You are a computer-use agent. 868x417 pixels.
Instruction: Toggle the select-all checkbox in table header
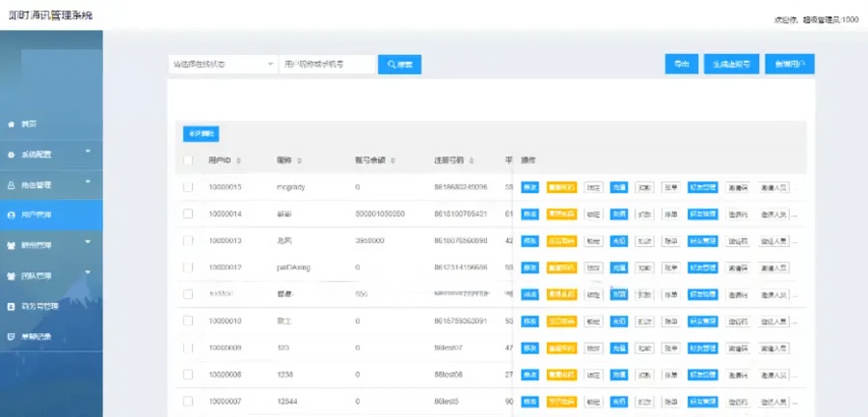(x=188, y=160)
